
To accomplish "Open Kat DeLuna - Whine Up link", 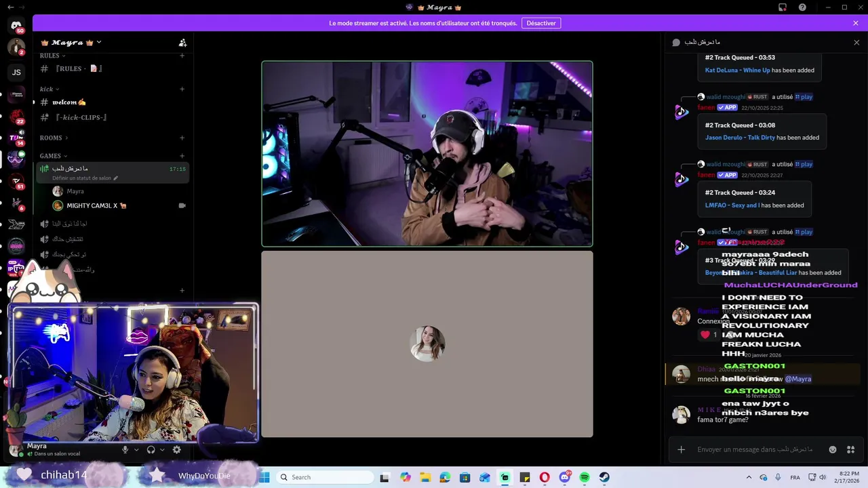I will click(x=737, y=70).
